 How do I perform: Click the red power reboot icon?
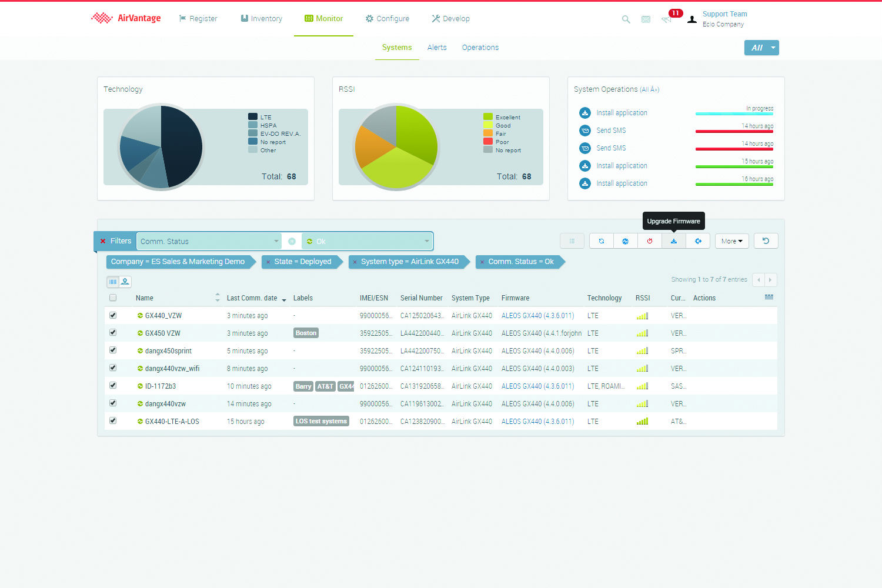click(650, 241)
